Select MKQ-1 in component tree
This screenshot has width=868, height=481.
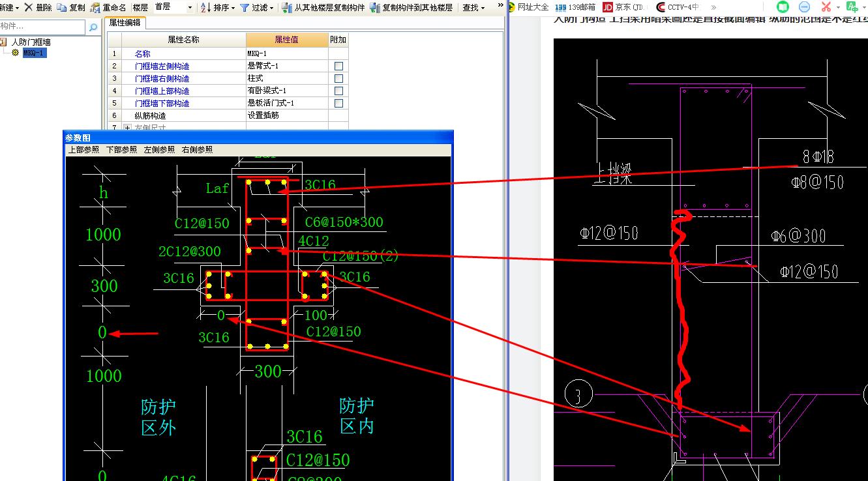(x=34, y=53)
